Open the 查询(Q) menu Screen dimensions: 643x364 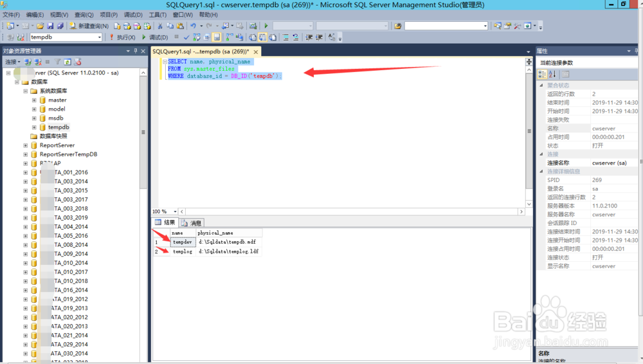[x=84, y=15]
